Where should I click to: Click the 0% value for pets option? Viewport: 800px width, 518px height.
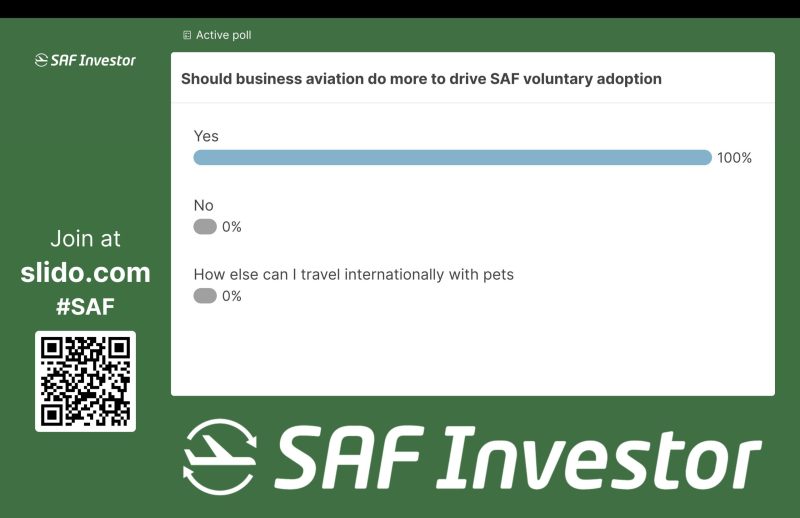(232, 296)
